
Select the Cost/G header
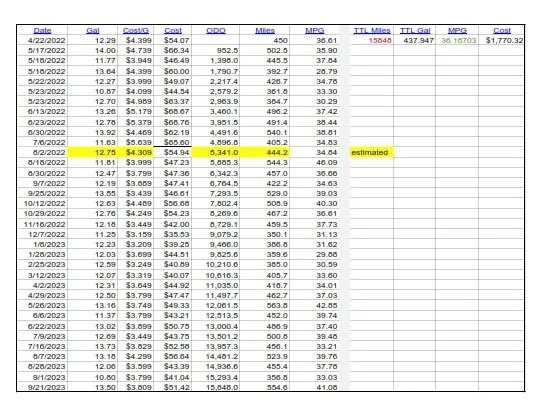click(x=136, y=31)
